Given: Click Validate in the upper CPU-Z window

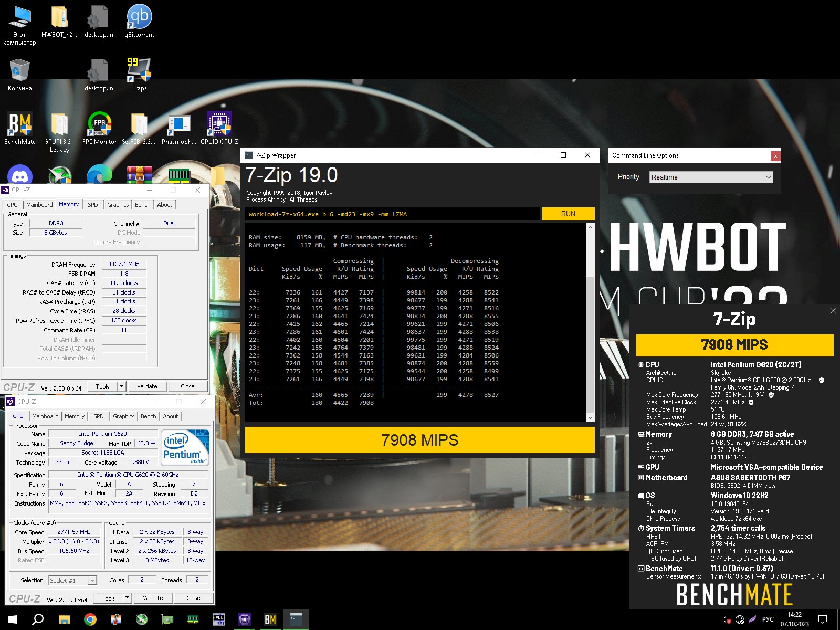Looking at the screenshot, I should click(x=147, y=386).
